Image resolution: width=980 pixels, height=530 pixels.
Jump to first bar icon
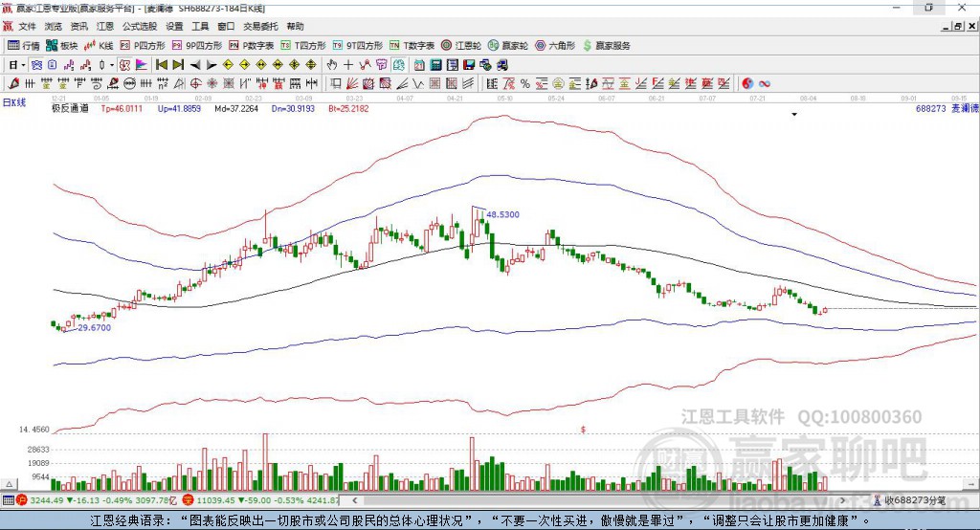(x=161, y=65)
